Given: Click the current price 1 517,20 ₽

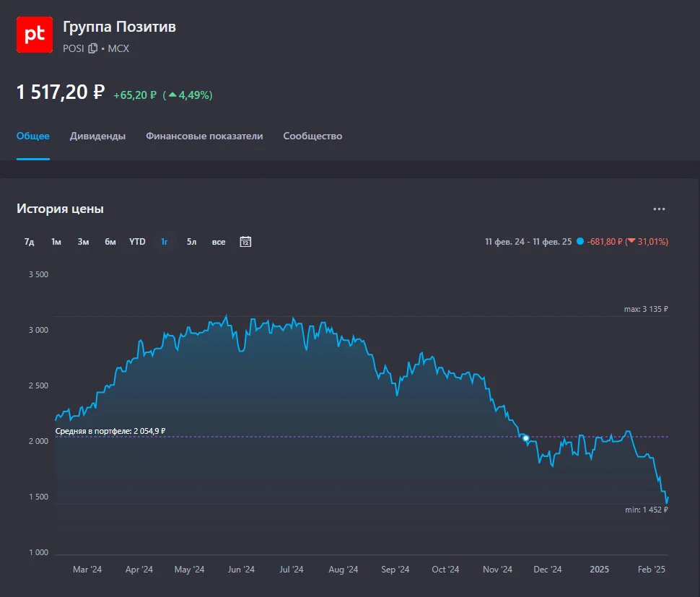Looking at the screenshot, I should (x=61, y=92).
